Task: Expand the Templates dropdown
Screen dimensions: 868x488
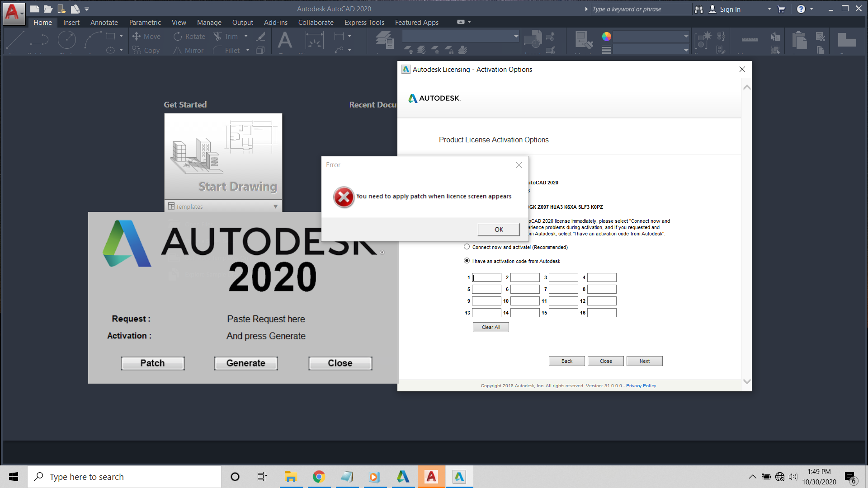Action: [x=275, y=206]
